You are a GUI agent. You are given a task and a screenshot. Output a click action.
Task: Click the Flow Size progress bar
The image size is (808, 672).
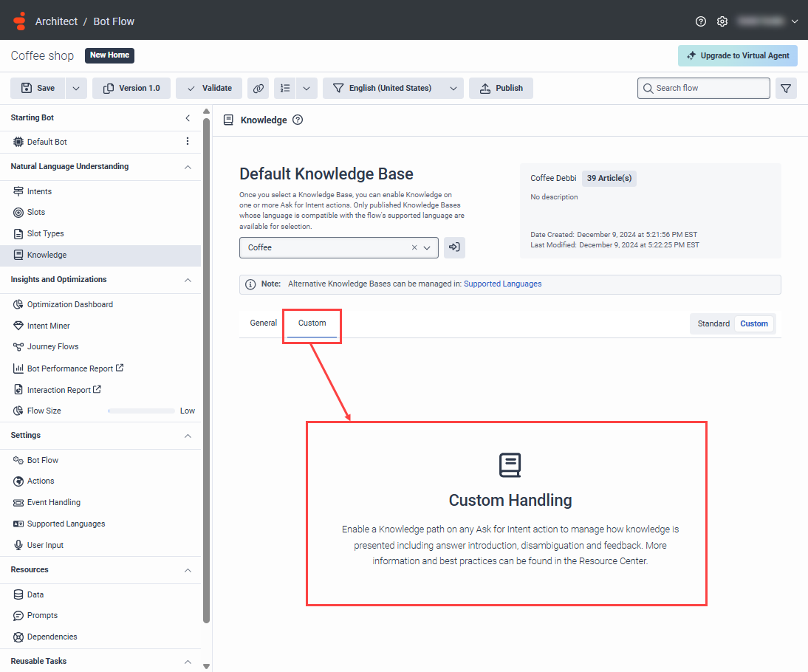(142, 411)
